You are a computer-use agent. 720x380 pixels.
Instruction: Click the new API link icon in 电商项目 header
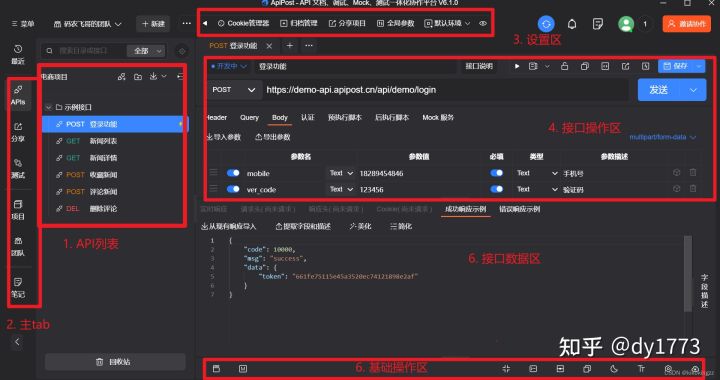point(122,77)
